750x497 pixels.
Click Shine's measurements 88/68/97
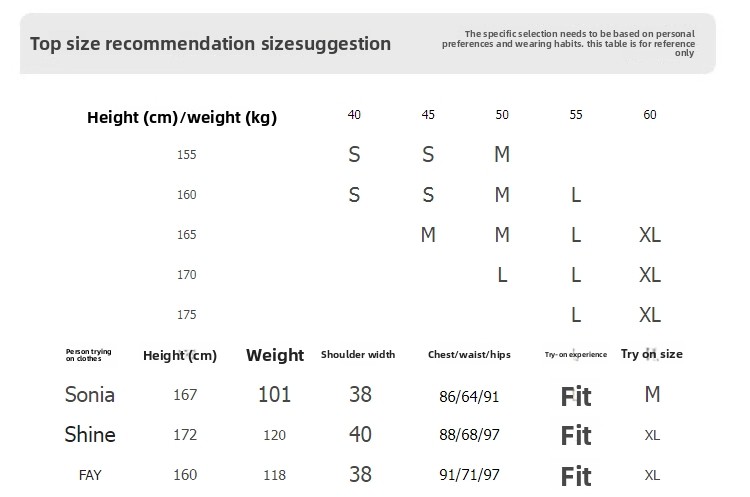pyautogui.click(x=469, y=436)
